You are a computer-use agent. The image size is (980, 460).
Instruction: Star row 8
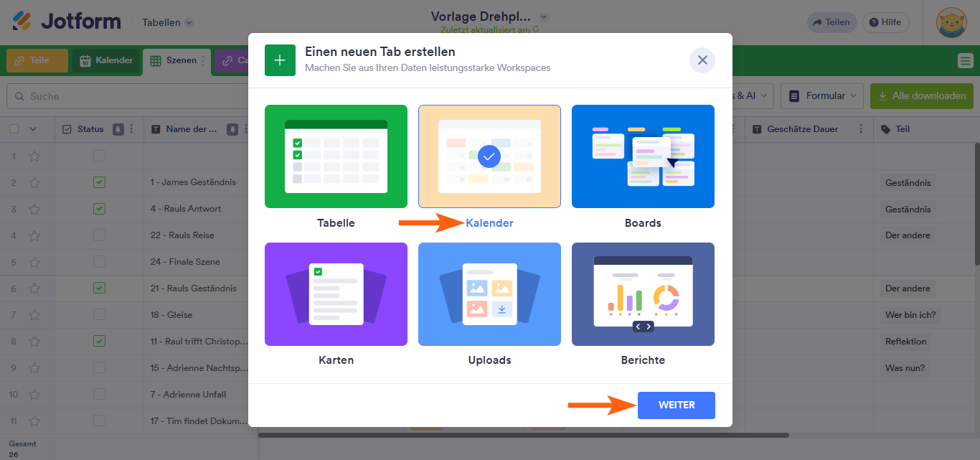click(34, 342)
